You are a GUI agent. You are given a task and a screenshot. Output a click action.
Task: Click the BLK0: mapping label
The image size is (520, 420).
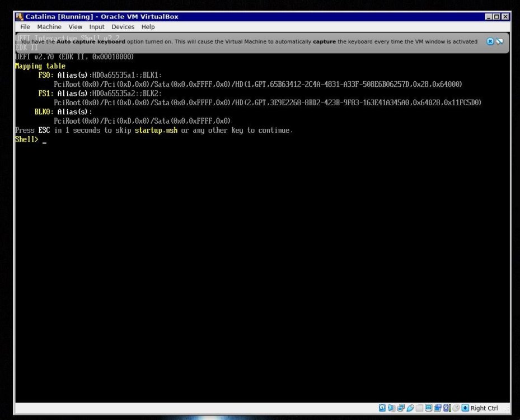click(x=44, y=112)
